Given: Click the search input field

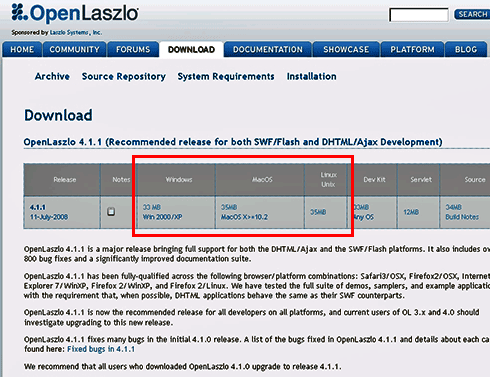Looking at the screenshot, I should click(419, 15).
